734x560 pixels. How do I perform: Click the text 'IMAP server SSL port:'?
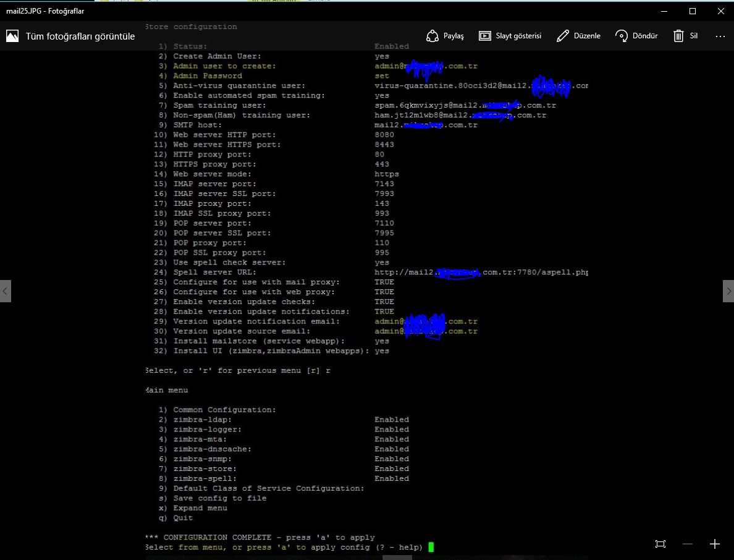click(x=225, y=194)
